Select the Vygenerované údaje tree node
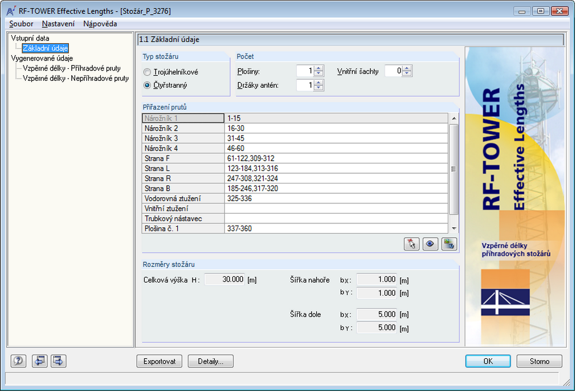Viewport: 576px width, 392px height. 42,59
